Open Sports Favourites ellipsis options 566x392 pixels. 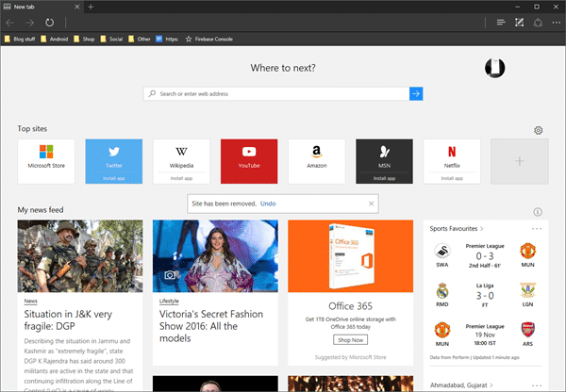click(537, 229)
